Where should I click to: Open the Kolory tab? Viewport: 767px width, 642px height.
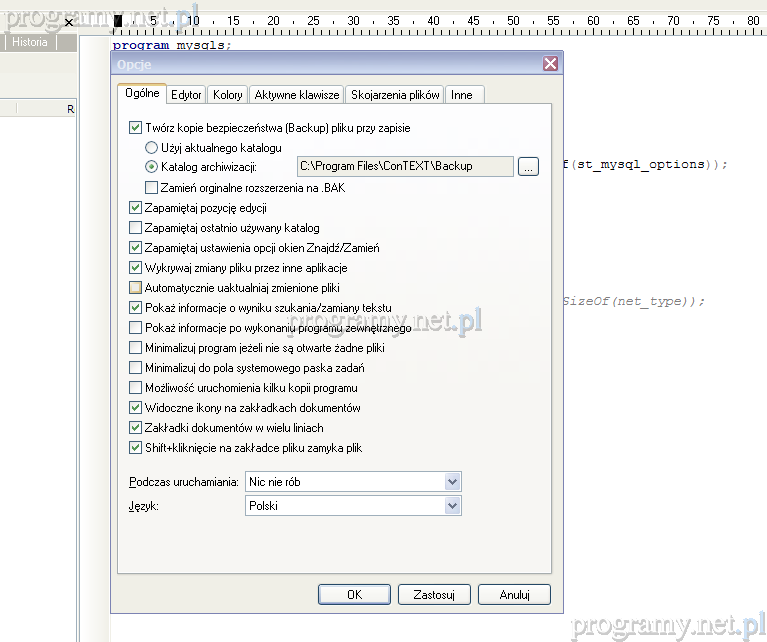(228, 95)
